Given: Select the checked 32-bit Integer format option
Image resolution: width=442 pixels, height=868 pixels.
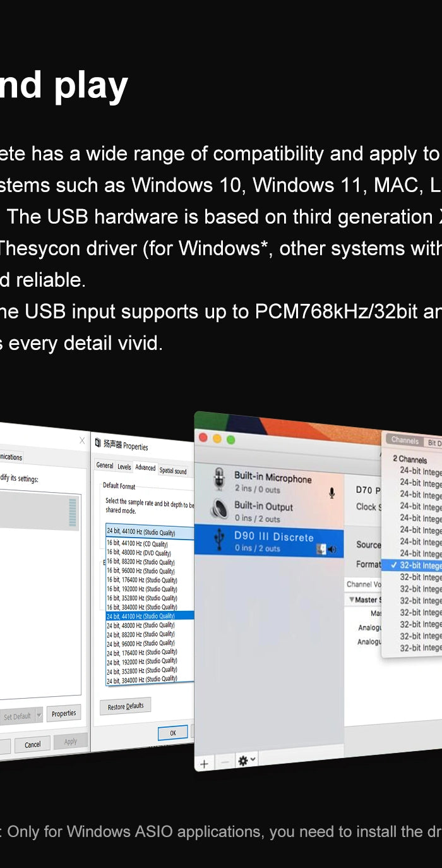Looking at the screenshot, I should point(417,565).
